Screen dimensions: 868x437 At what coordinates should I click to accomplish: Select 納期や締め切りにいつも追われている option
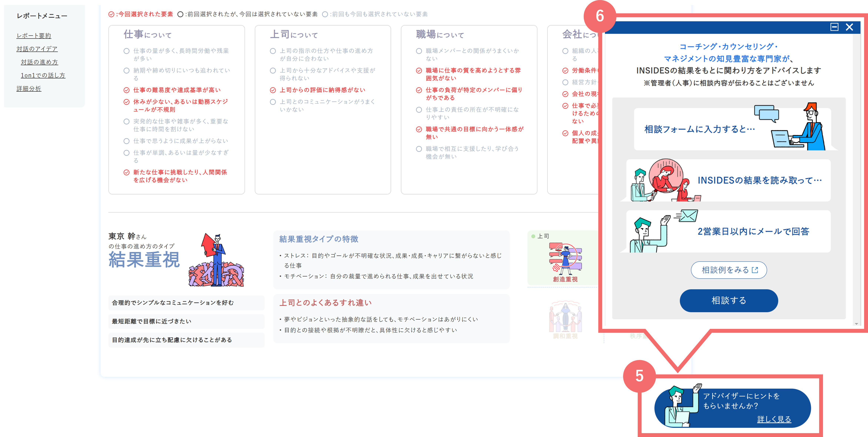point(177,74)
